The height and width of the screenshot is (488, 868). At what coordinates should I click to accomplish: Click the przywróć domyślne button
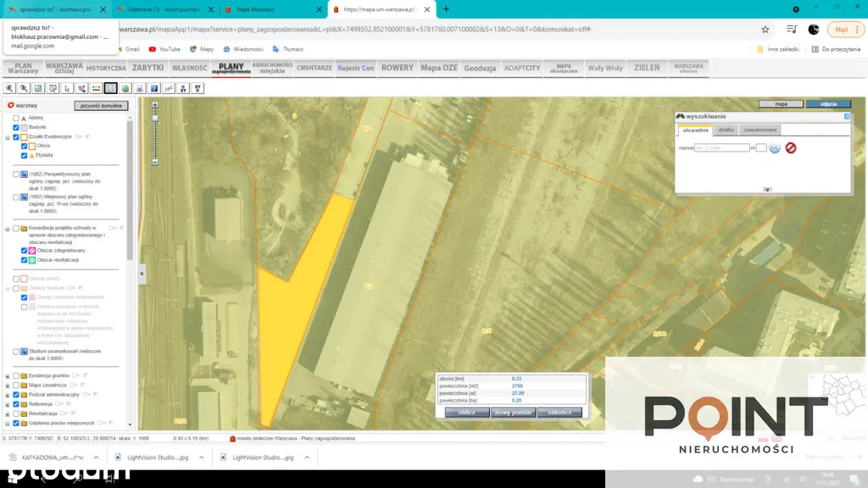click(101, 106)
